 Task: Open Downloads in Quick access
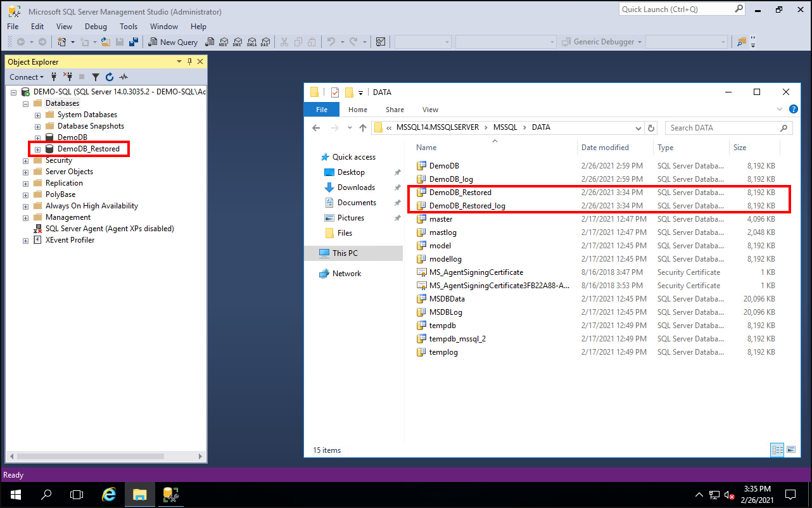[356, 187]
